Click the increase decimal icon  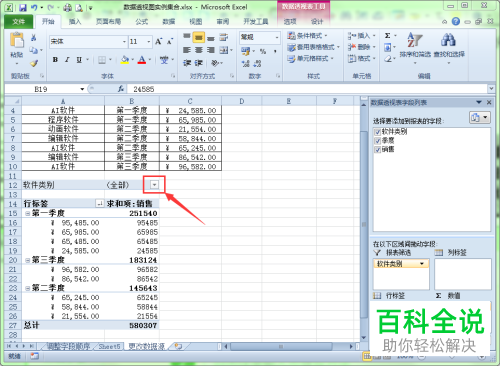tap(246, 63)
